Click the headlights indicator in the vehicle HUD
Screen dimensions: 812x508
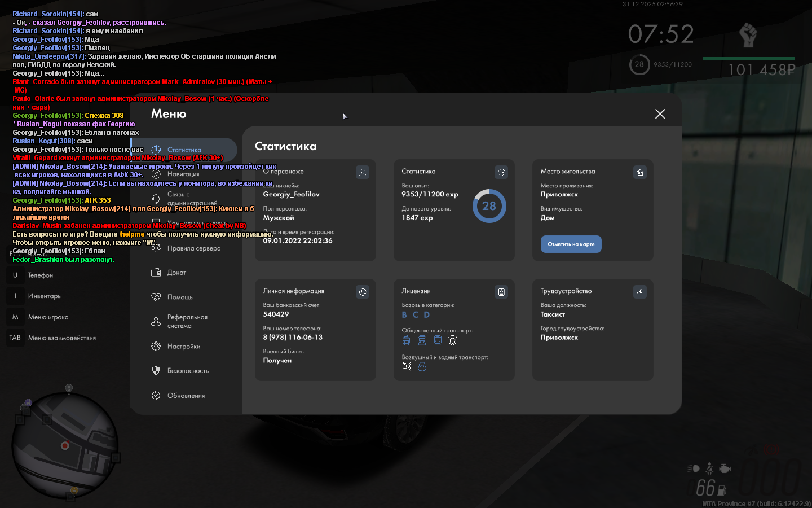[693, 468]
